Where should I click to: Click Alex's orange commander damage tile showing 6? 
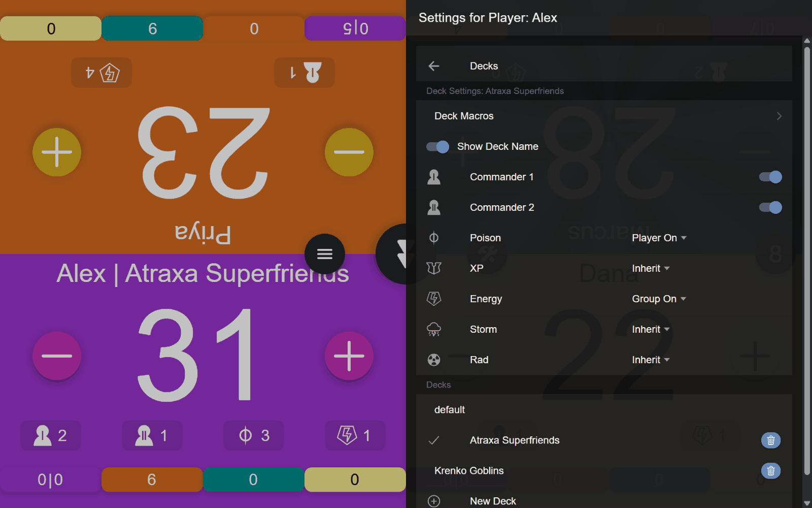(x=152, y=480)
